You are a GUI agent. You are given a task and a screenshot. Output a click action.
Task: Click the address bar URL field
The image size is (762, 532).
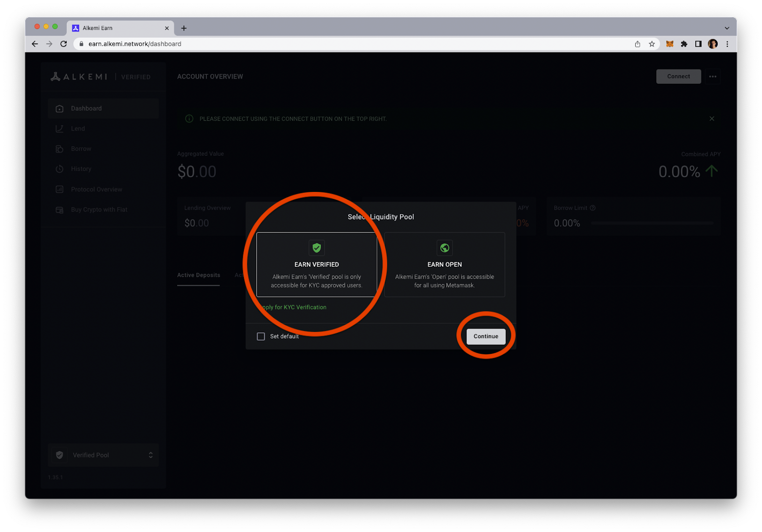333,44
